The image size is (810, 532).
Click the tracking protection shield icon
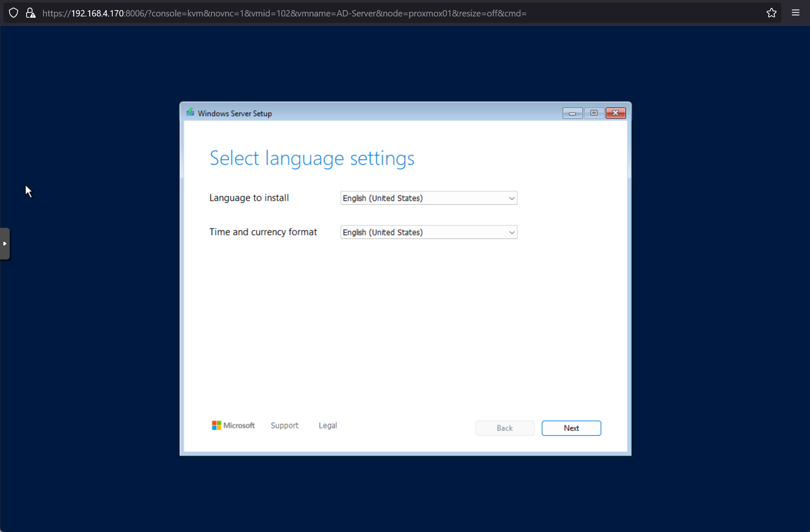pyautogui.click(x=14, y=13)
